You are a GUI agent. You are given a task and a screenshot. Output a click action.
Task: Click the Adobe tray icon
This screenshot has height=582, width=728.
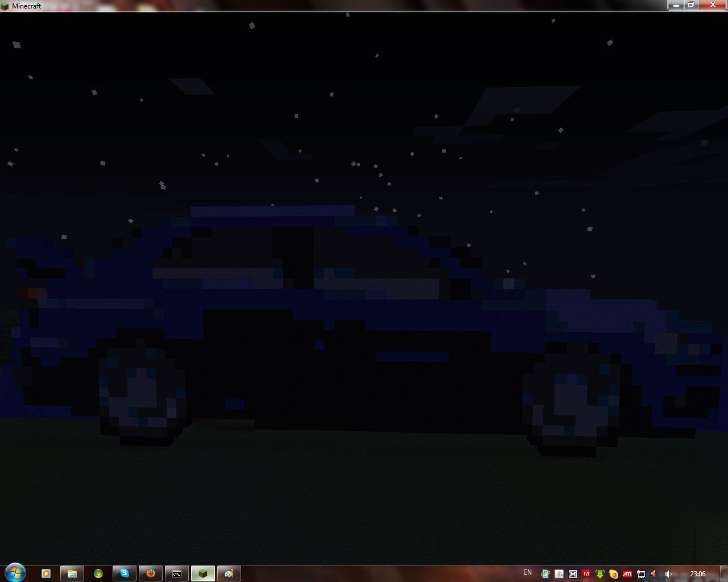coord(586,574)
